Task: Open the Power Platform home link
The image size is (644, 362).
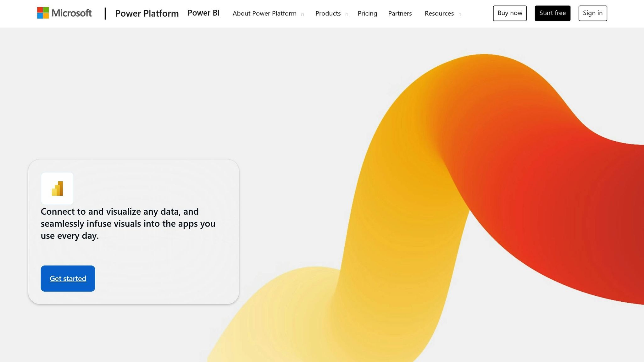Action: [147, 13]
